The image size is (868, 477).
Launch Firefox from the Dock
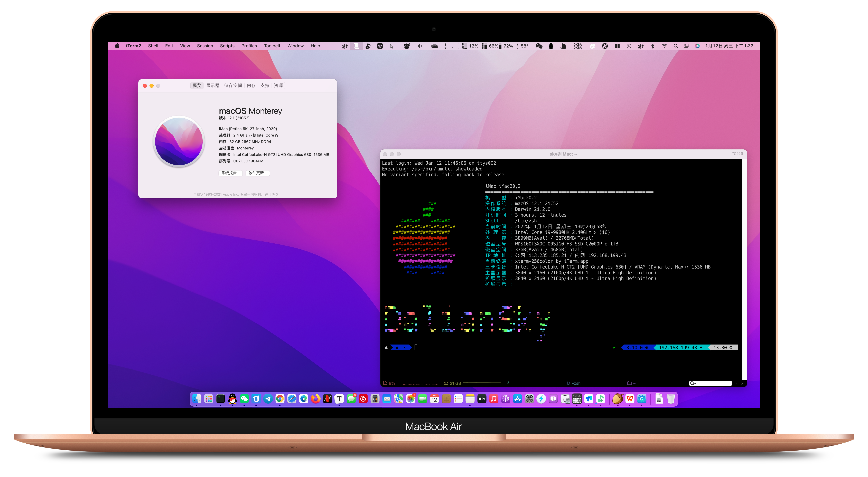(x=315, y=398)
